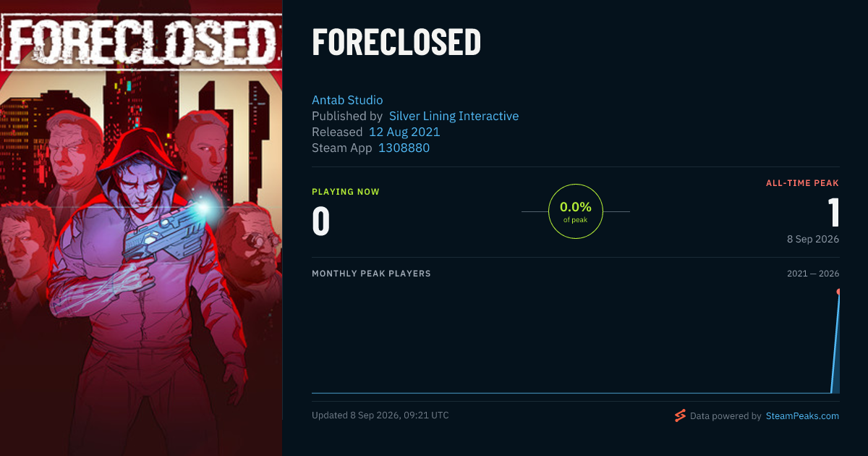Click the SteamPeaks logo icon

(x=680, y=415)
